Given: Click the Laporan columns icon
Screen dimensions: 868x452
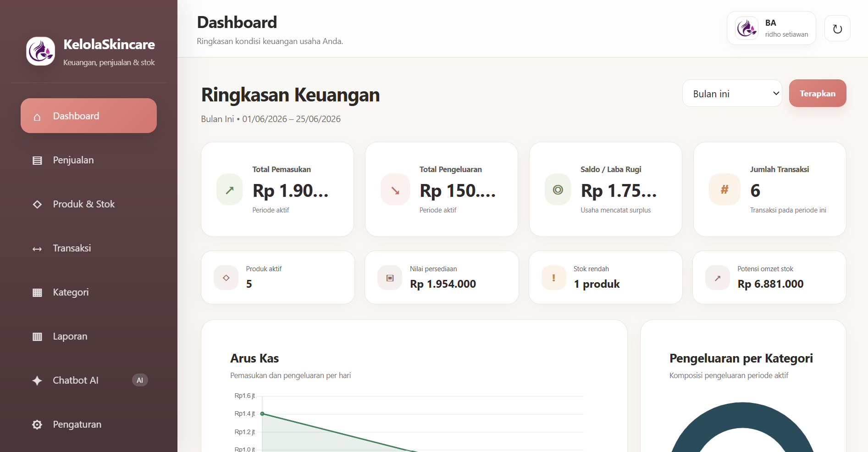Looking at the screenshot, I should pos(37,337).
